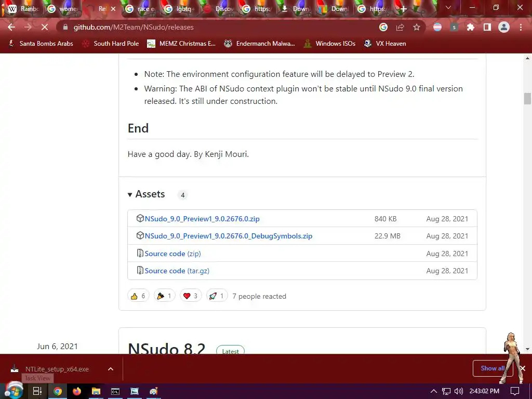Bookmark this page with the star

click(417, 27)
